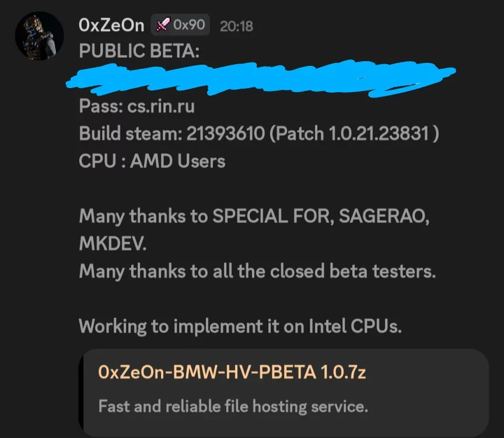This screenshot has width=504, height=438.
Task: Click the build number 21393610
Action: click(x=226, y=134)
